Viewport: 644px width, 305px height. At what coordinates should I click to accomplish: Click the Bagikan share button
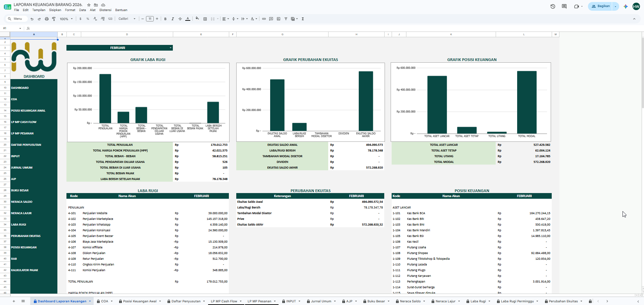point(600,6)
